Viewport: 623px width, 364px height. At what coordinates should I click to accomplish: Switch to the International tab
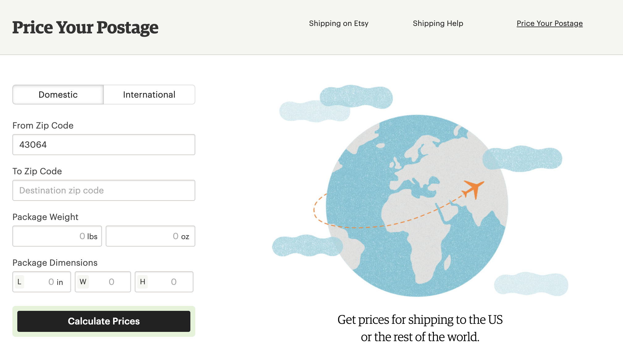(149, 95)
